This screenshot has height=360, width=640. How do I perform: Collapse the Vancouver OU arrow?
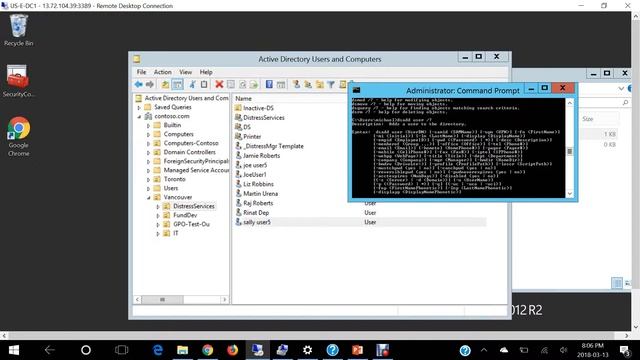tap(149, 197)
